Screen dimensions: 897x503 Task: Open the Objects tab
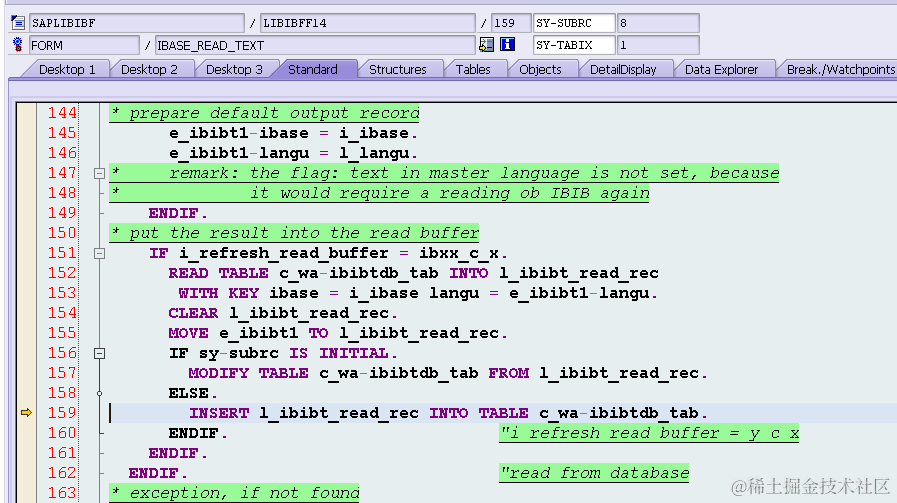coord(540,69)
